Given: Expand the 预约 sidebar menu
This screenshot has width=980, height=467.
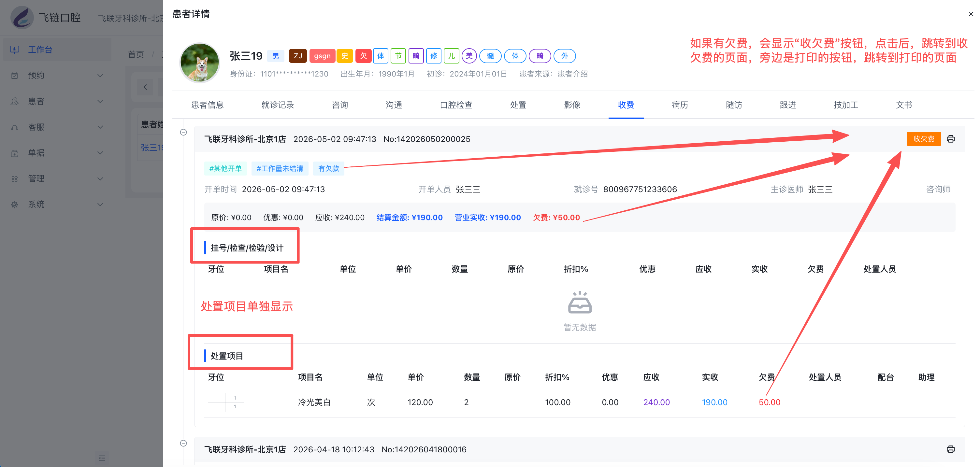Looking at the screenshot, I should tap(57, 75).
